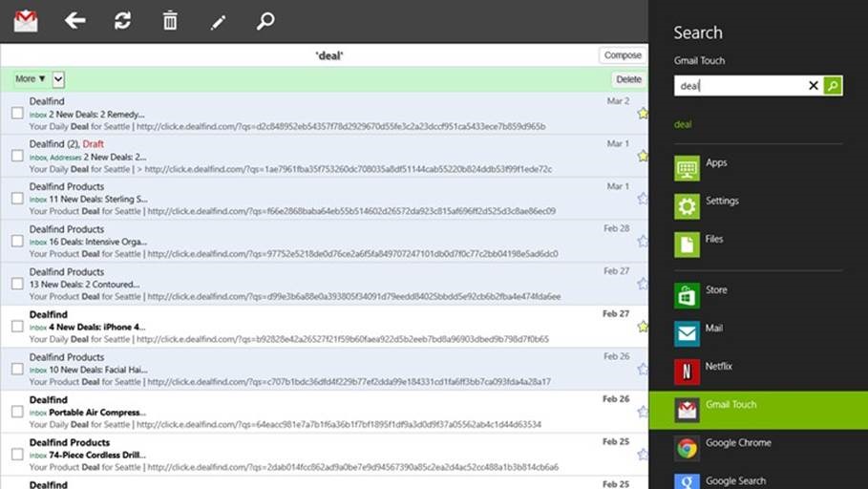Go back using the left arrow icon

click(74, 20)
